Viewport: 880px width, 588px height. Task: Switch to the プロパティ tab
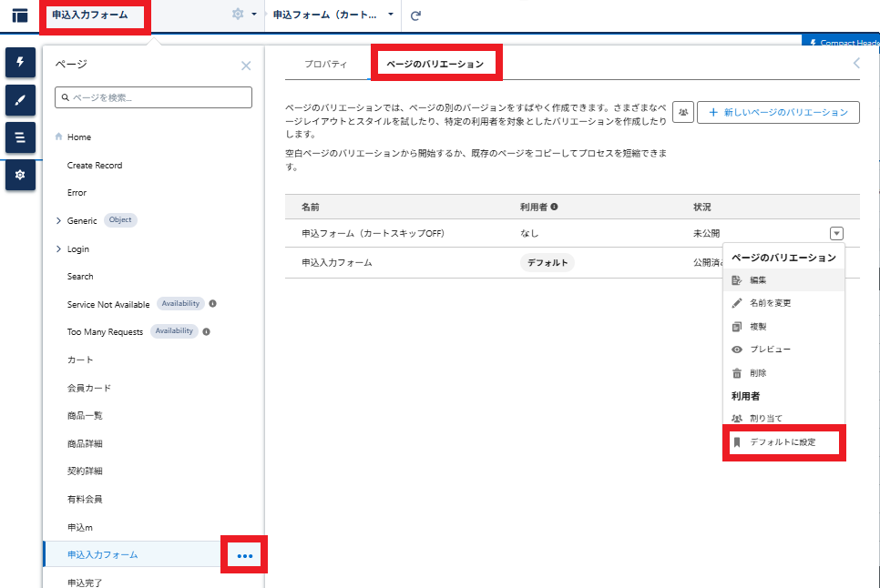(x=325, y=64)
